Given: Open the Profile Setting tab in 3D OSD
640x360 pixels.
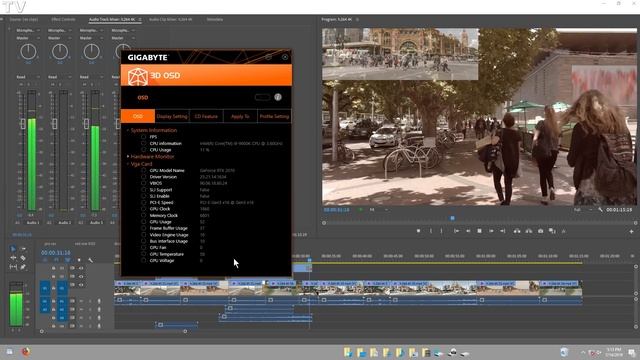Looking at the screenshot, I should [x=274, y=116].
